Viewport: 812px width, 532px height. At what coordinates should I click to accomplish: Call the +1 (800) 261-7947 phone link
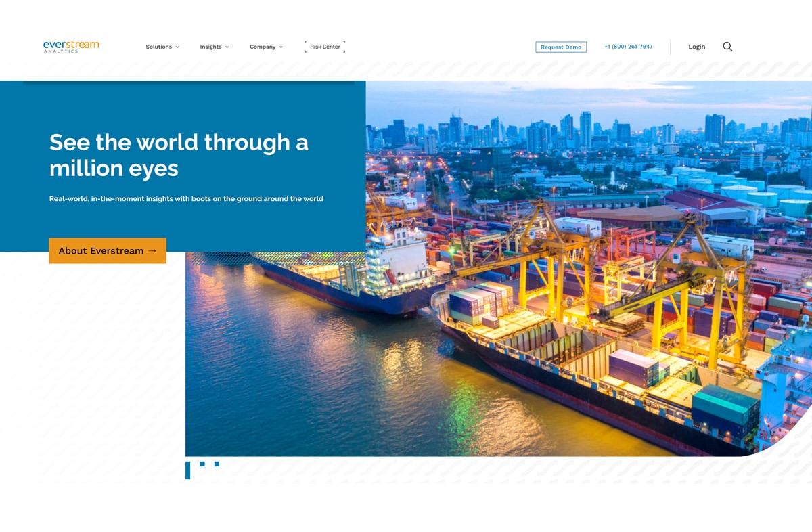(x=628, y=47)
